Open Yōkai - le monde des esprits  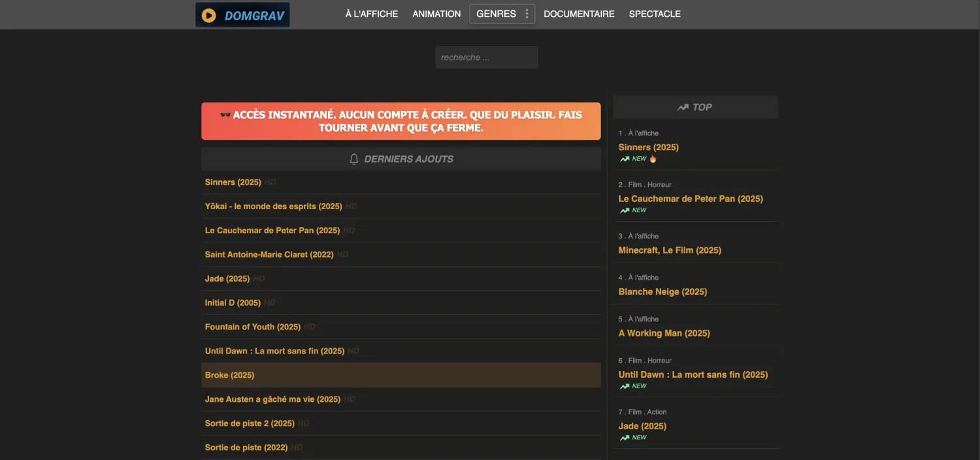[x=273, y=206]
